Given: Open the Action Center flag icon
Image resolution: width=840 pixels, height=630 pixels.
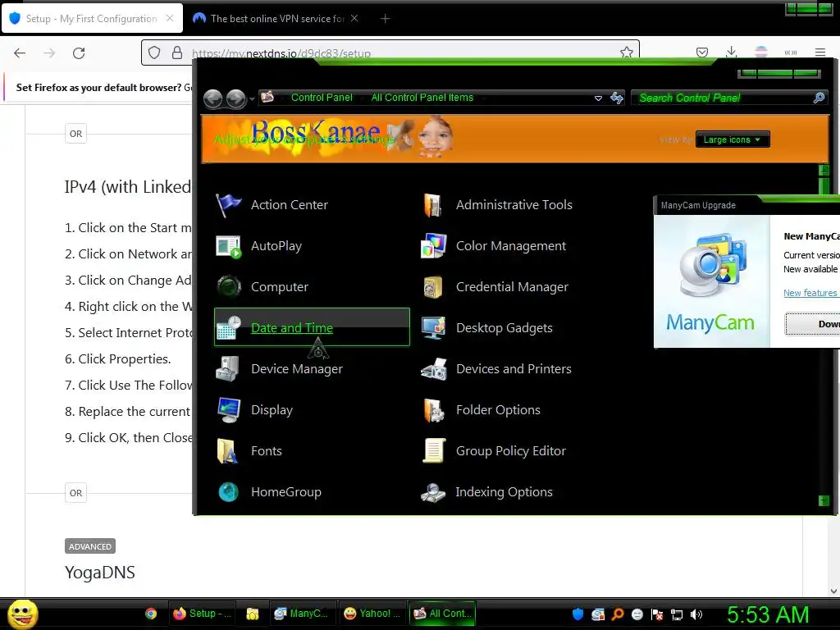Looking at the screenshot, I should click(x=228, y=204).
